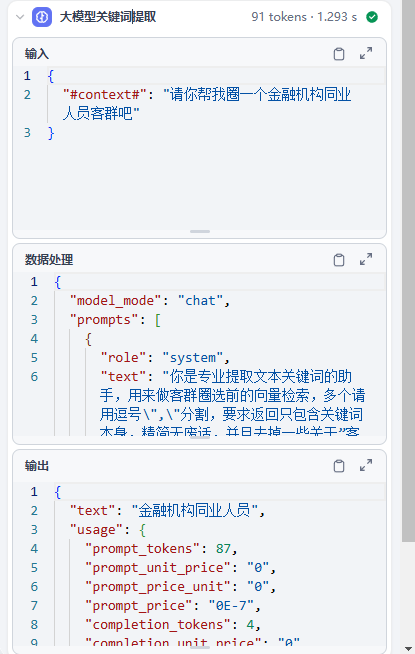Click the 输出 panel heading
Screen dimensions: 415x654
point(37,466)
